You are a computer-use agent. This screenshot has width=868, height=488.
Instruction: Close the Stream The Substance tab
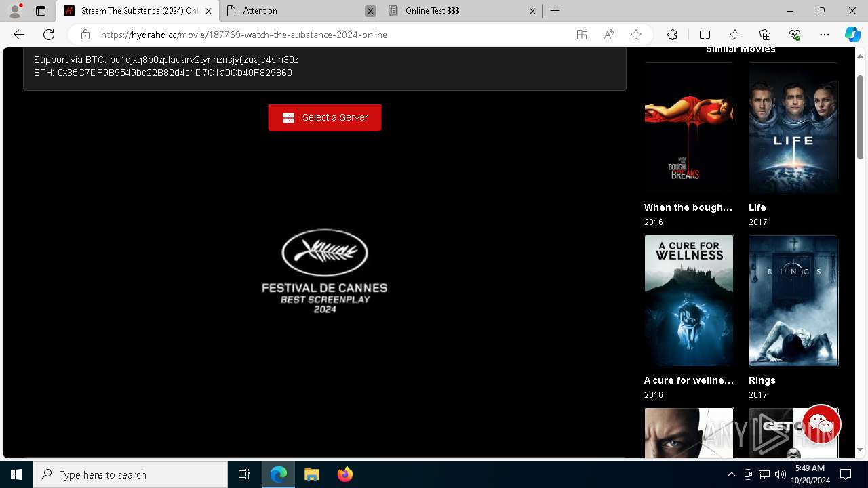click(x=208, y=11)
